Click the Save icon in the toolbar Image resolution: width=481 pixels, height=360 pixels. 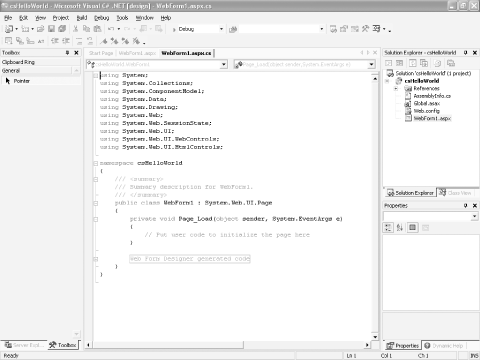coord(51,29)
